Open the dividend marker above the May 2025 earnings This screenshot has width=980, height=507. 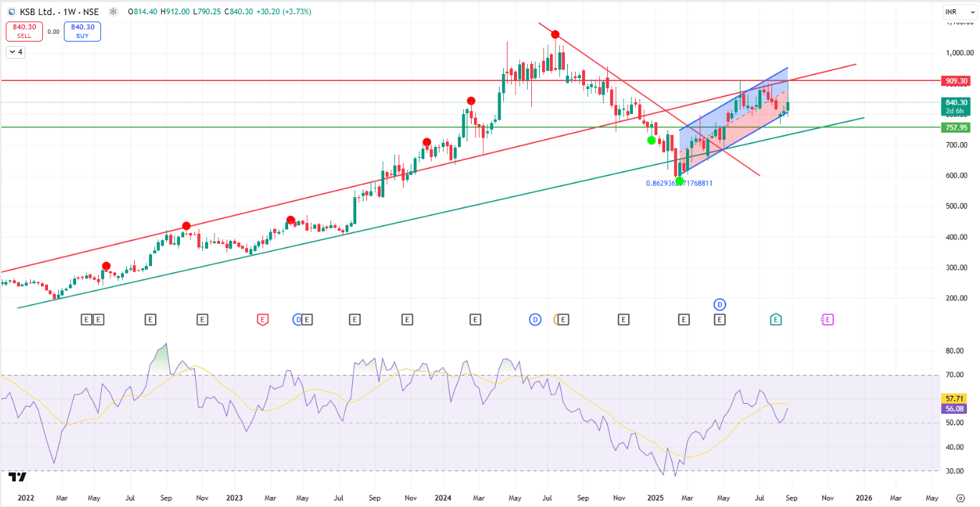720,305
